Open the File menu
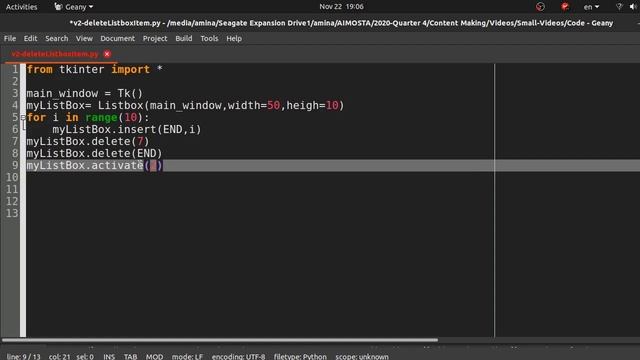Screen dimensions: 640x360 point(10,38)
